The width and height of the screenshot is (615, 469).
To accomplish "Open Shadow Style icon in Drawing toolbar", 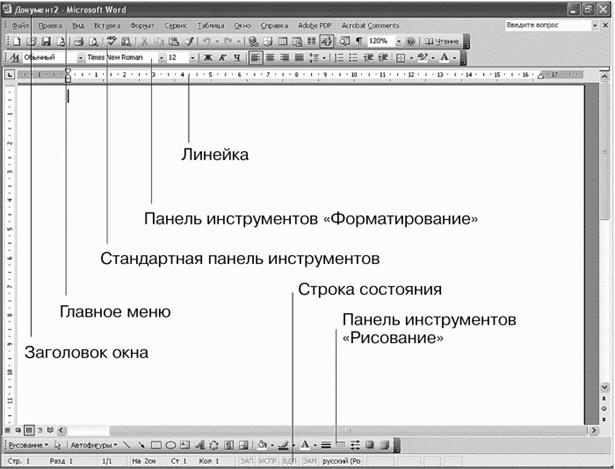I will [369, 445].
